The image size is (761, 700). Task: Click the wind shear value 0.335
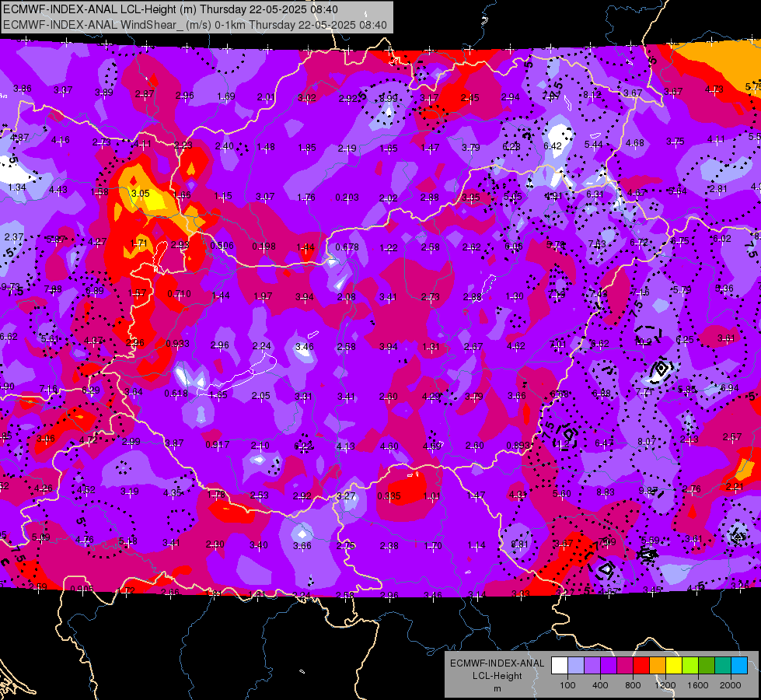click(x=389, y=496)
